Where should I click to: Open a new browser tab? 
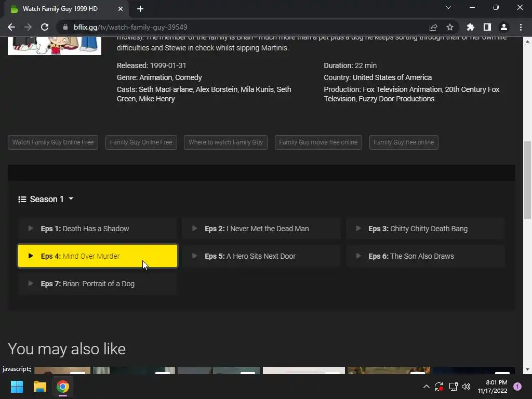[140, 9]
